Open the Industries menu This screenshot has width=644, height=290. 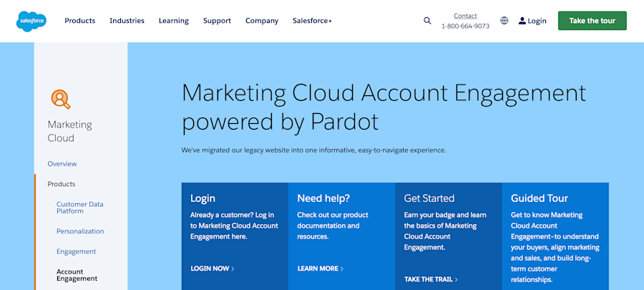pyautogui.click(x=127, y=21)
